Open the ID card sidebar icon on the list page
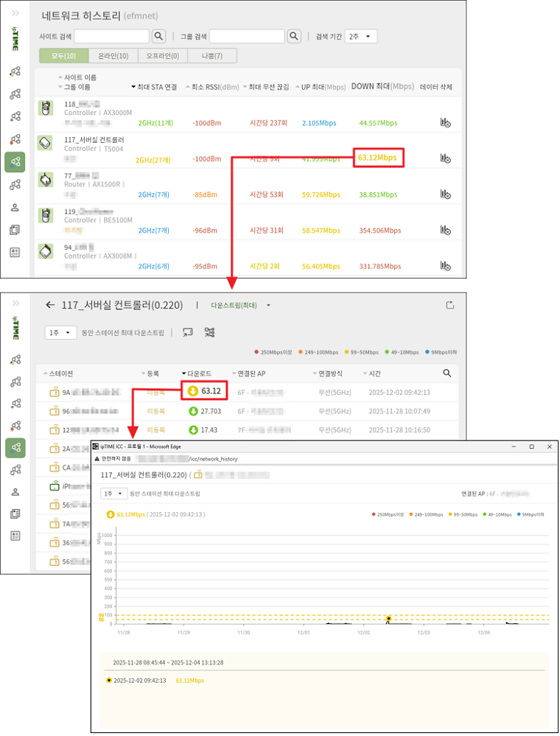 15,253
